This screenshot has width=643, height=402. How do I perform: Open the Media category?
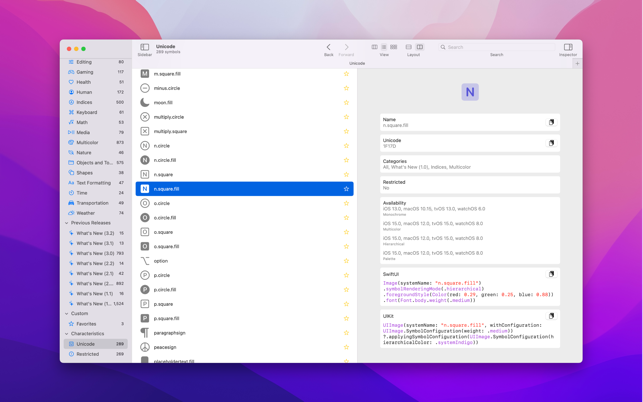click(x=96, y=132)
